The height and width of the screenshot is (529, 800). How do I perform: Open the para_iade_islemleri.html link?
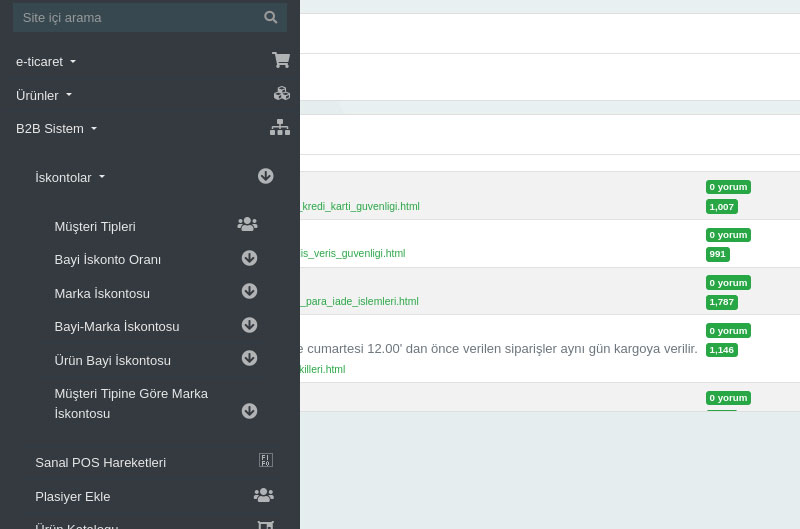tap(360, 302)
